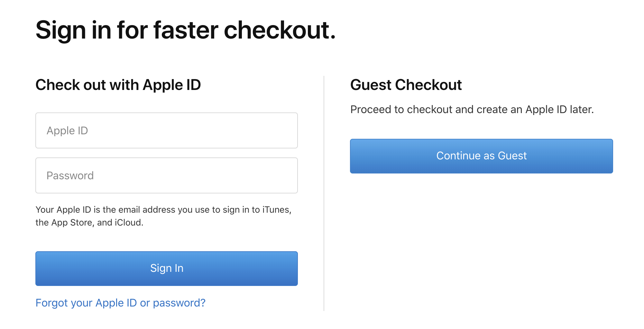Choose Continue as Guest
Viewport: 644px width, 329px height.
coord(481,156)
